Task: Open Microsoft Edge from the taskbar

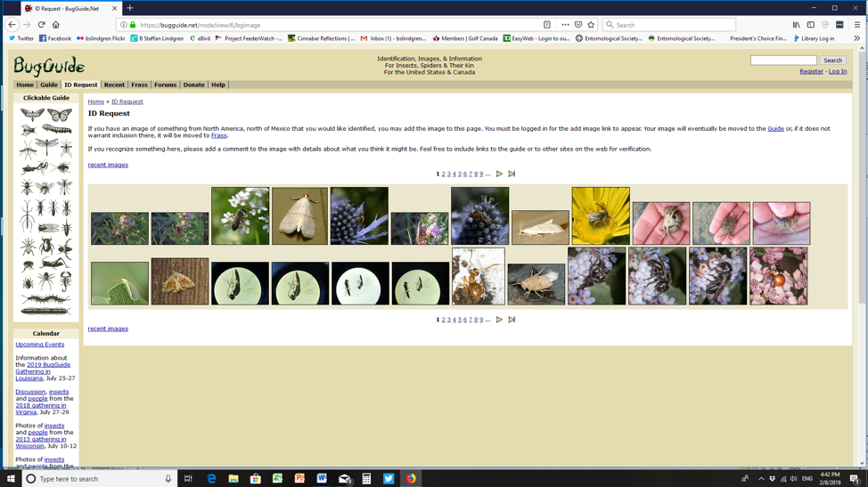Action: pyautogui.click(x=211, y=479)
